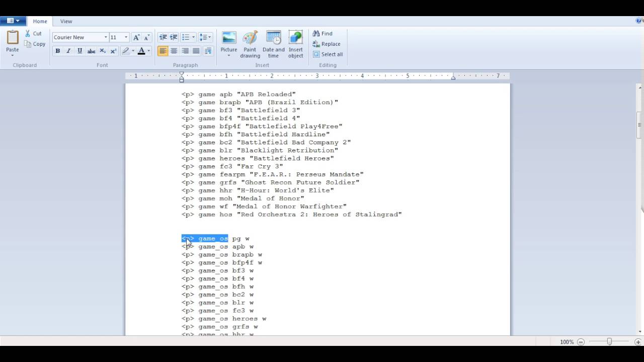
Task: Click the zoom slider handle
Action: click(x=609, y=342)
